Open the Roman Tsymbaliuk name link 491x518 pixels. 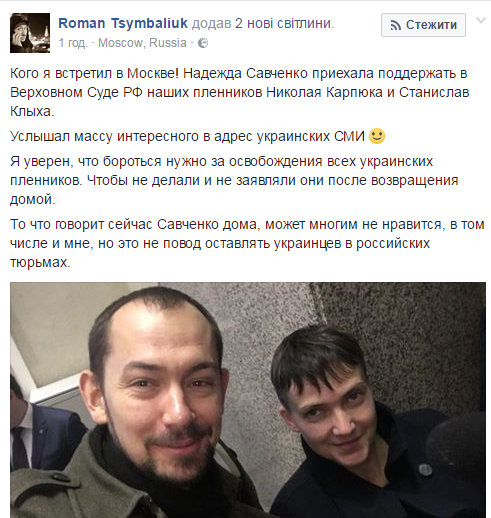pyautogui.click(x=123, y=23)
